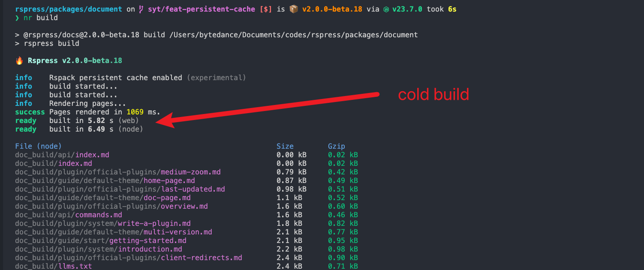Viewport: 644px width, 270px height.
Task: Open the doc_build/api/index.md file path
Action: pyautogui.click(x=65, y=155)
